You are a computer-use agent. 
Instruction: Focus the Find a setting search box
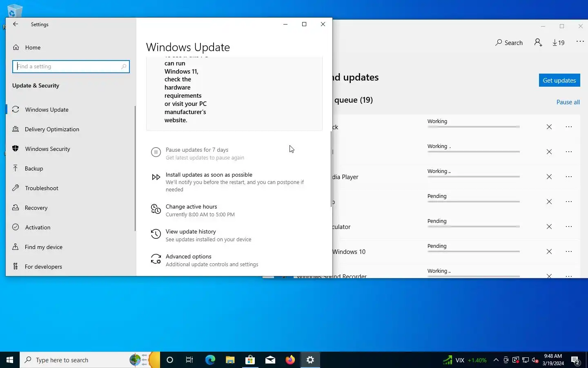(71, 66)
